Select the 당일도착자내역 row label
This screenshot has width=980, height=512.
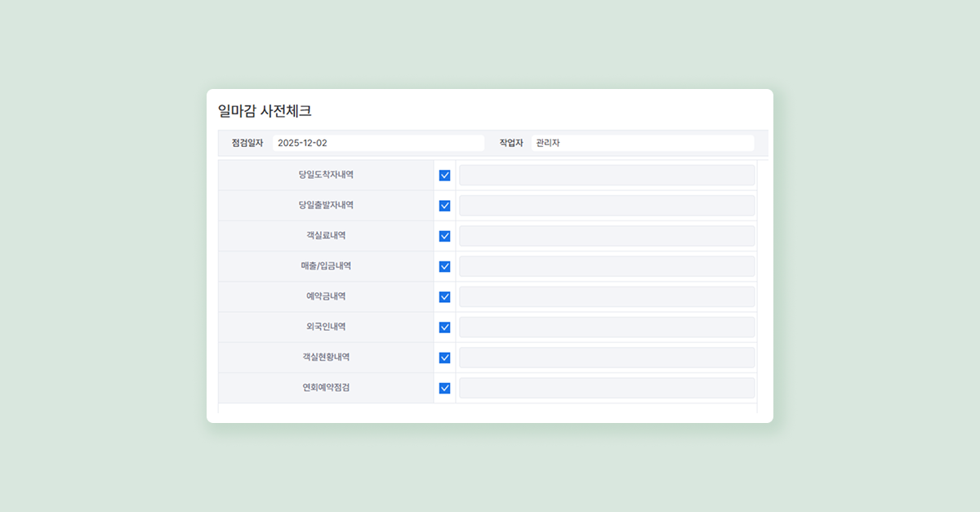[326, 175]
